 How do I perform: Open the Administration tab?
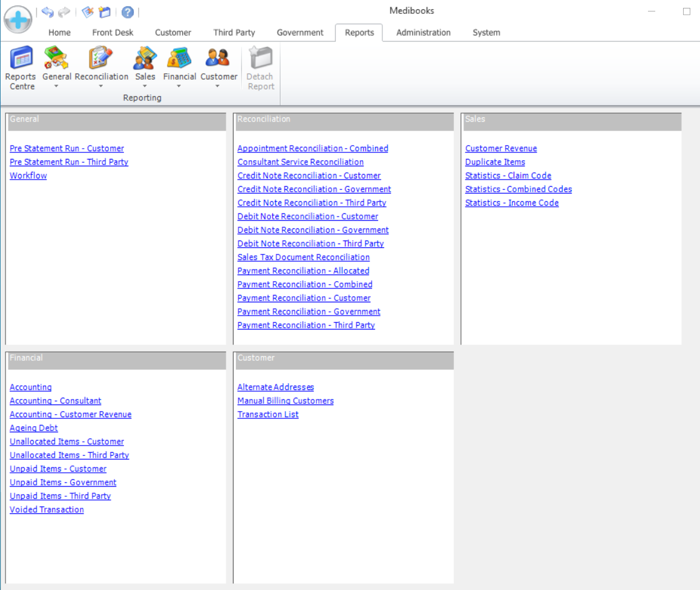[x=423, y=33]
